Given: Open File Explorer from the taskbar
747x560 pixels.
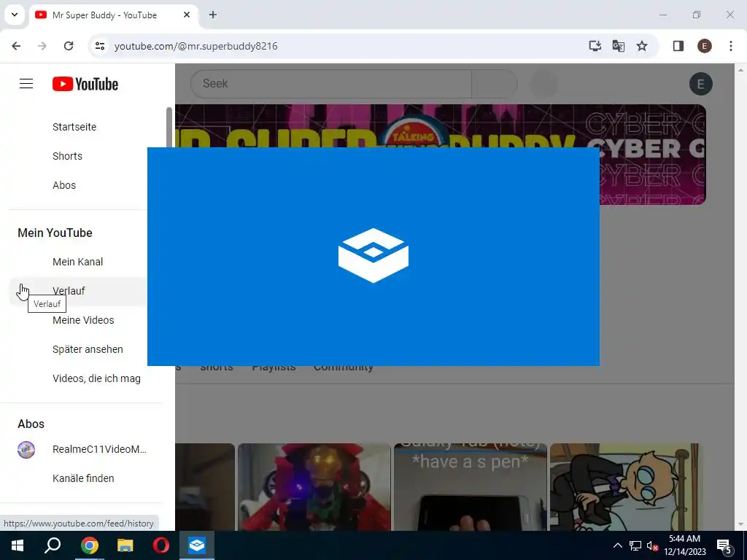Looking at the screenshot, I should click(125, 545).
